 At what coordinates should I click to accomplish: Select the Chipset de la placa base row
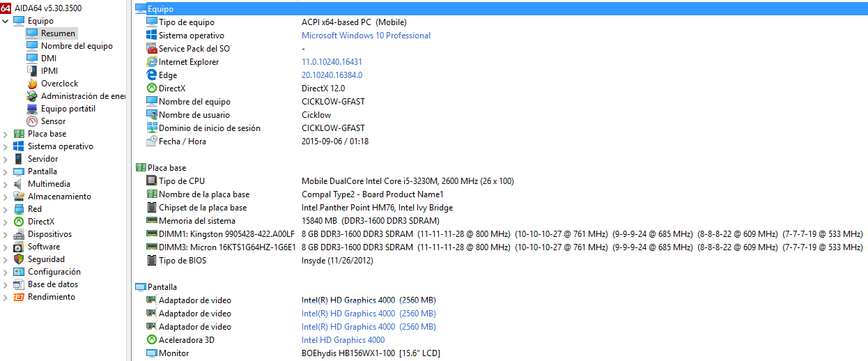[x=501, y=208]
